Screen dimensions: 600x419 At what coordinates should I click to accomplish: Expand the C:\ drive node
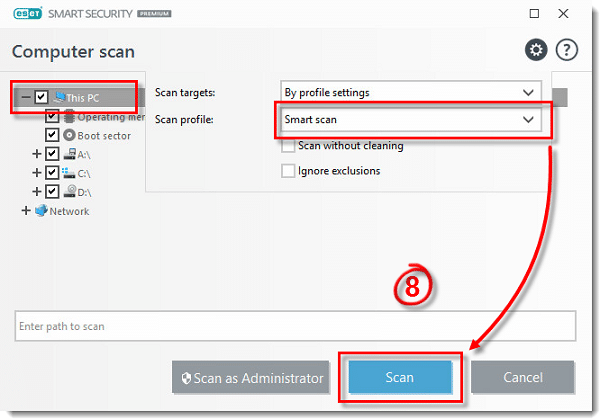click(36, 173)
